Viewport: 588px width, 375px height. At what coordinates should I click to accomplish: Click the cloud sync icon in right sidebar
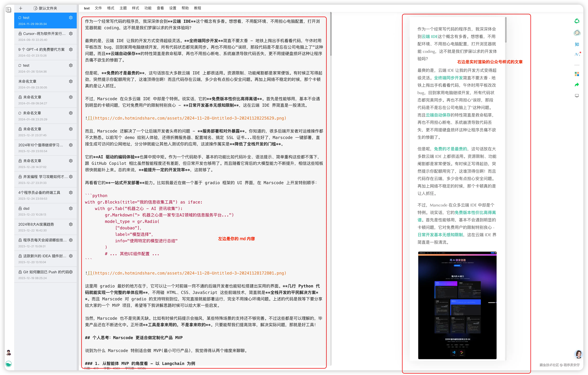(577, 33)
